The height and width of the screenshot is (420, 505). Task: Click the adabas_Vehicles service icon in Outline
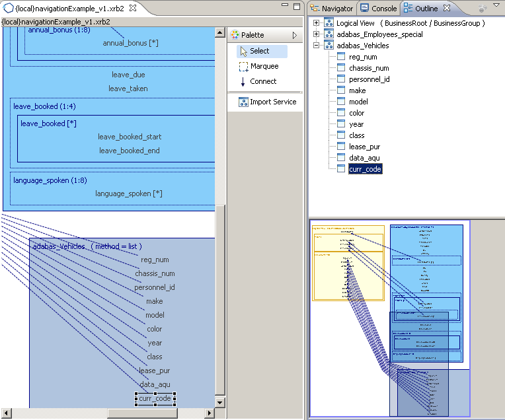[x=329, y=46]
